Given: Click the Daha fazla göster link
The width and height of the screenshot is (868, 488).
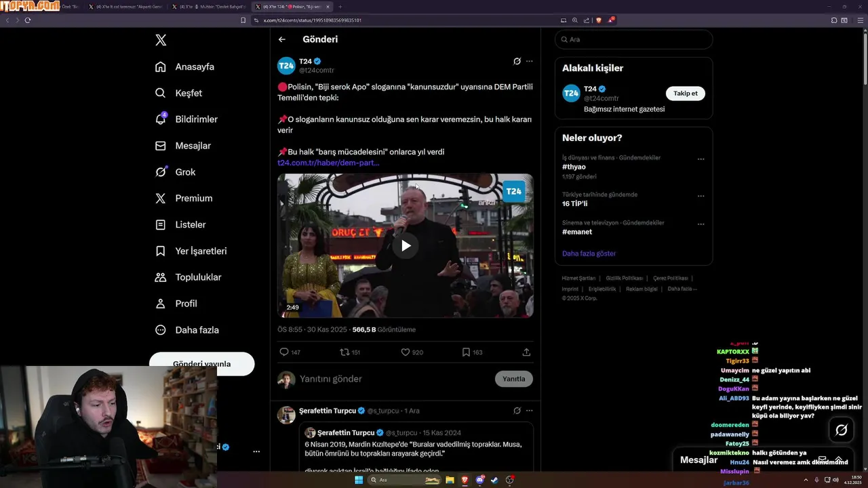Looking at the screenshot, I should 589,253.
